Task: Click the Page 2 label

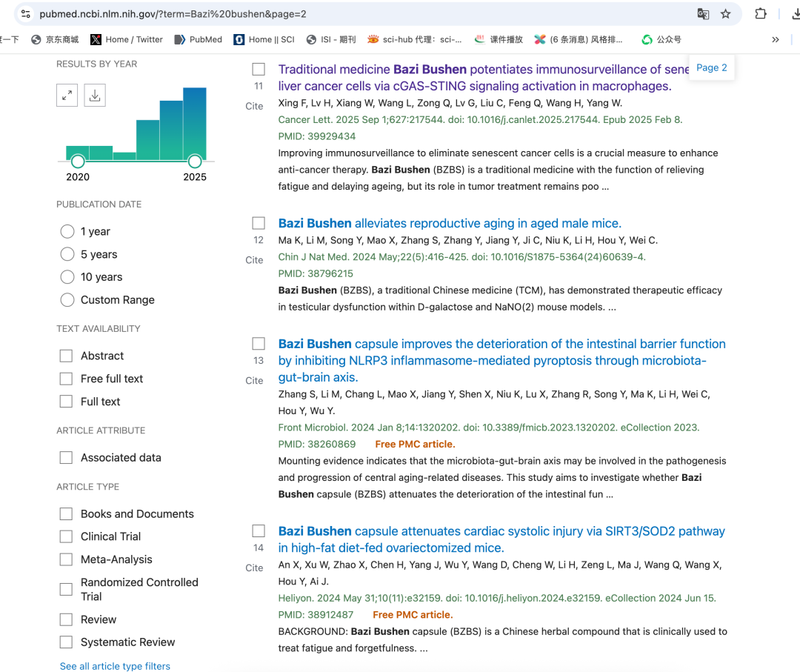Action: [711, 68]
